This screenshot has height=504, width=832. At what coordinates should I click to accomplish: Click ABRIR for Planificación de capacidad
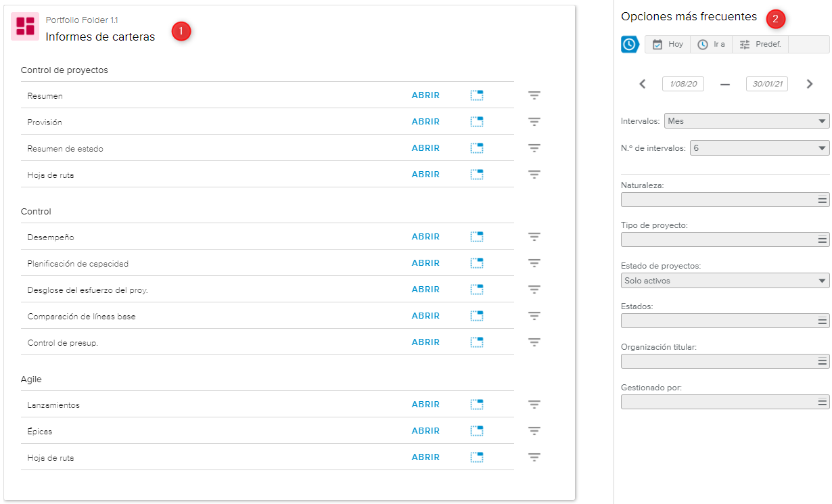425,263
